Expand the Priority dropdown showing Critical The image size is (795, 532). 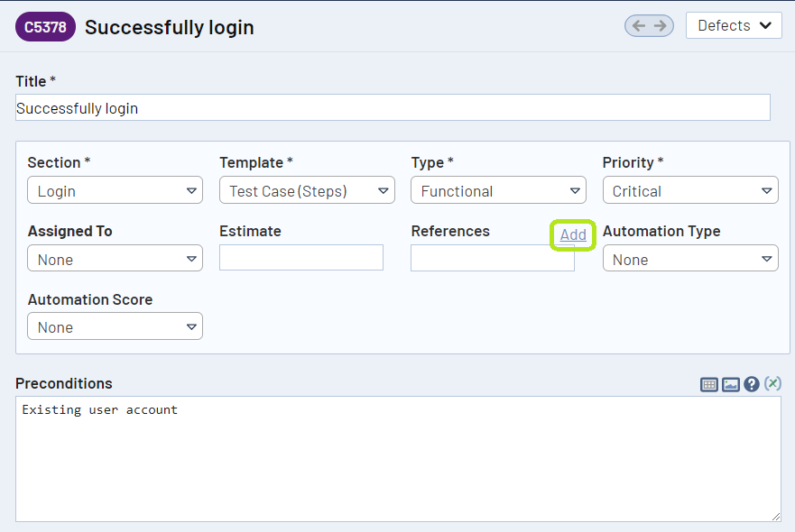pyautogui.click(x=690, y=191)
